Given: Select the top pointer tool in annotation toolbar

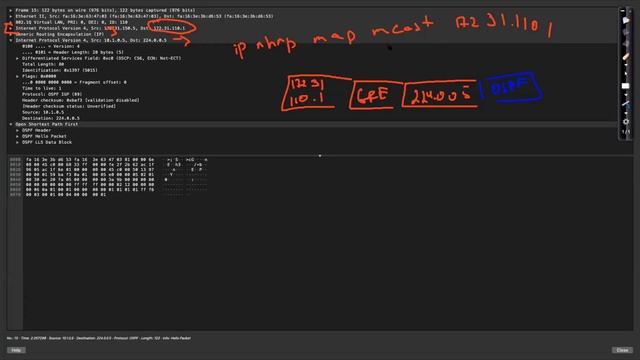Looking at the screenshot, I should (626, 20).
